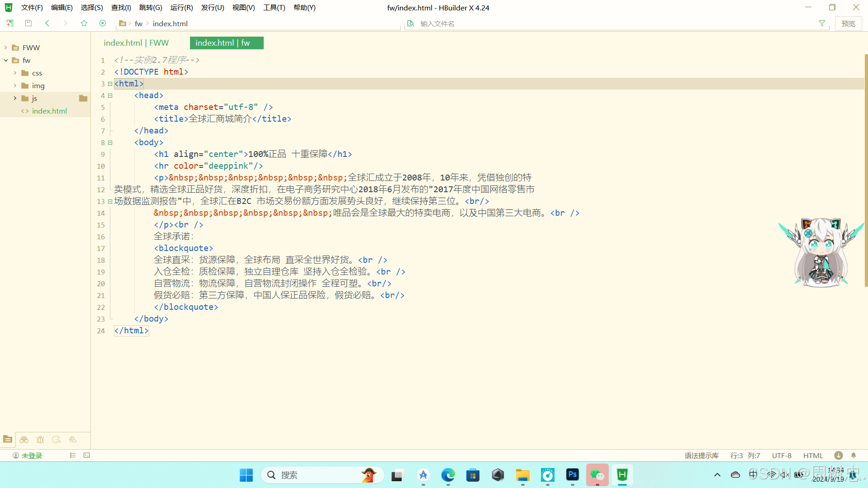Expand the css folder

(15, 73)
